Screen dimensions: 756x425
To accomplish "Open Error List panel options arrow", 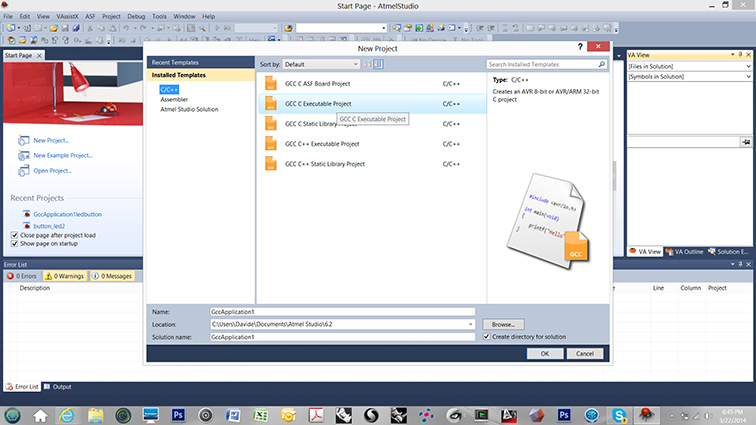I will pos(732,264).
